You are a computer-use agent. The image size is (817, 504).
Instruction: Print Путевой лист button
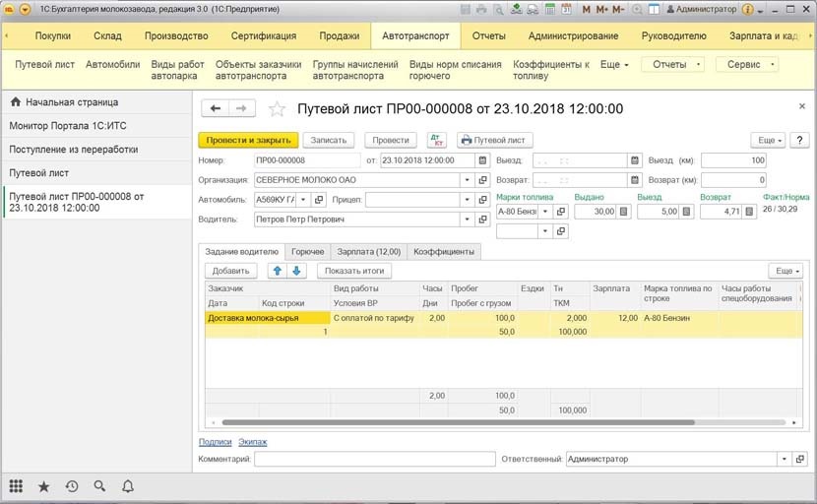click(494, 140)
